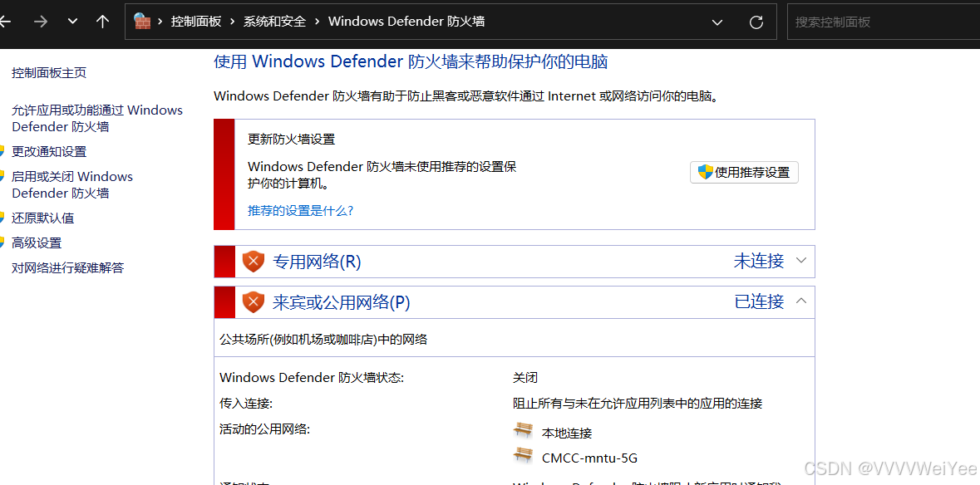Click the 传入连接 label
The image size is (980, 485).
(x=246, y=404)
